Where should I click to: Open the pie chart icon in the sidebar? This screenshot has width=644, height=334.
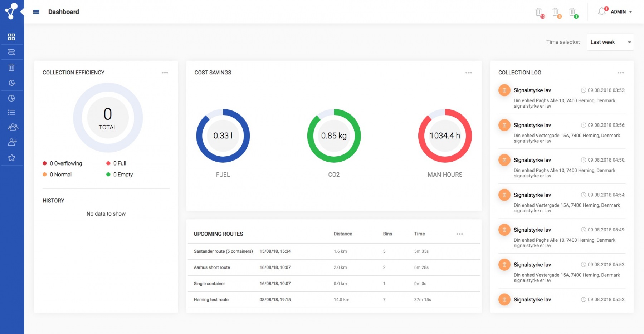11,98
